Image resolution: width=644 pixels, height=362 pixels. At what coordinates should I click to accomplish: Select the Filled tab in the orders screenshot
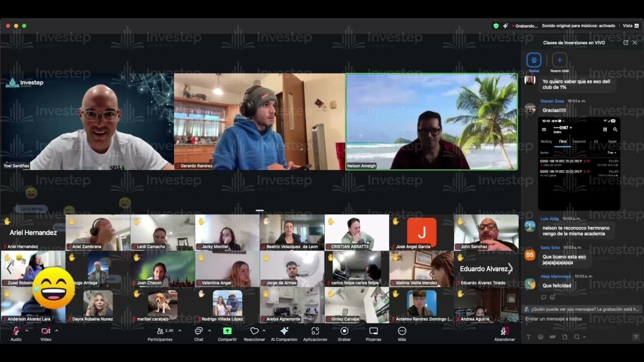tap(562, 142)
